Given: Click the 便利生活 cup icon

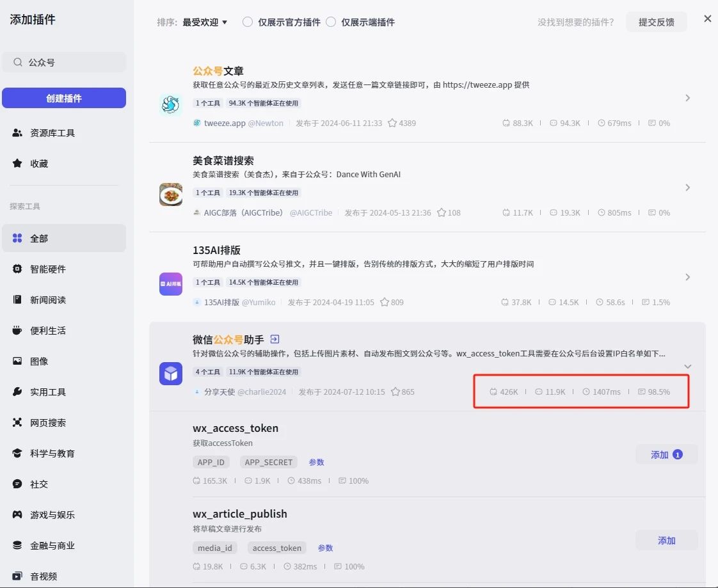Looking at the screenshot, I should tap(17, 330).
